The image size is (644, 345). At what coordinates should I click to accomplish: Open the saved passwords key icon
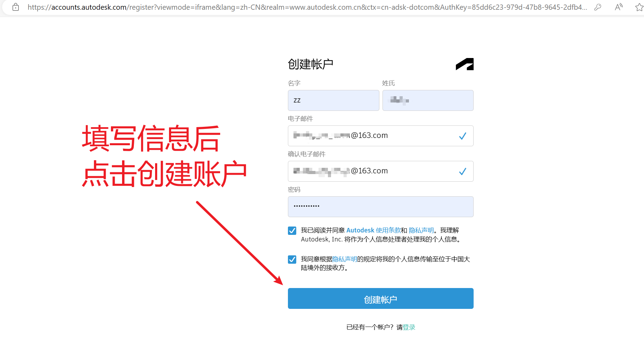pyautogui.click(x=598, y=7)
